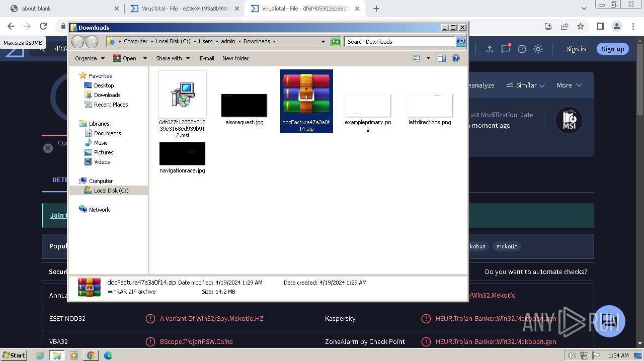Click Chrome's reload page button
This screenshot has height=362, width=644.
(x=43, y=26)
